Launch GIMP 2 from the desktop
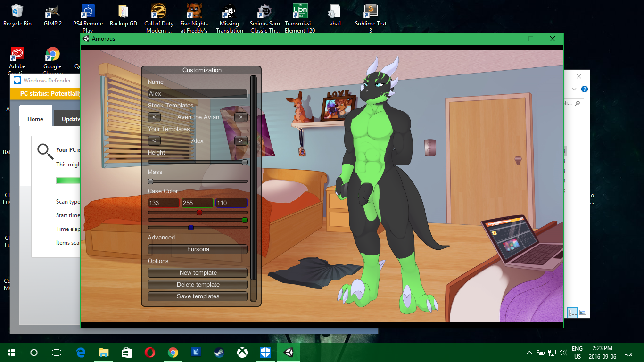 pyautogui.click(x=52, y=10)
